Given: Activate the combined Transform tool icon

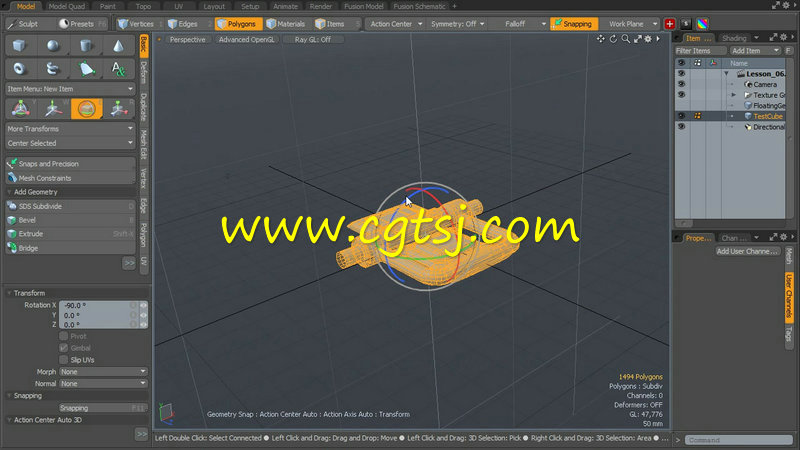Looking at the screenshot, I should (x=20, y=109).
